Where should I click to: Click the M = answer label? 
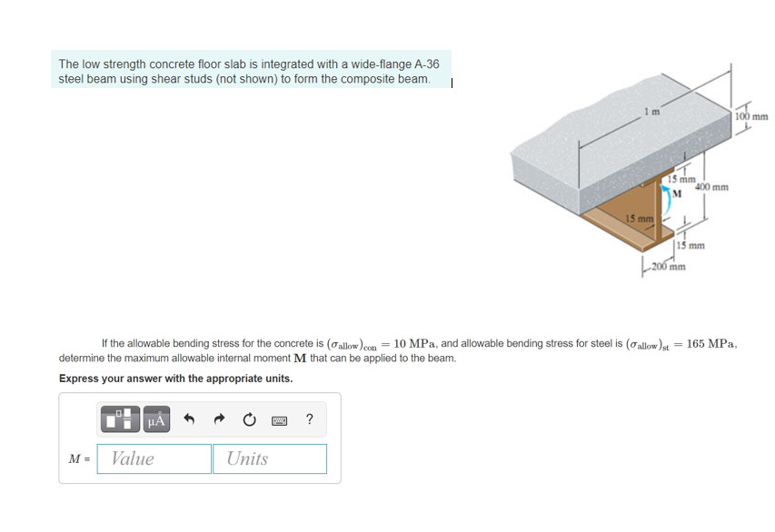pos(79,458)
